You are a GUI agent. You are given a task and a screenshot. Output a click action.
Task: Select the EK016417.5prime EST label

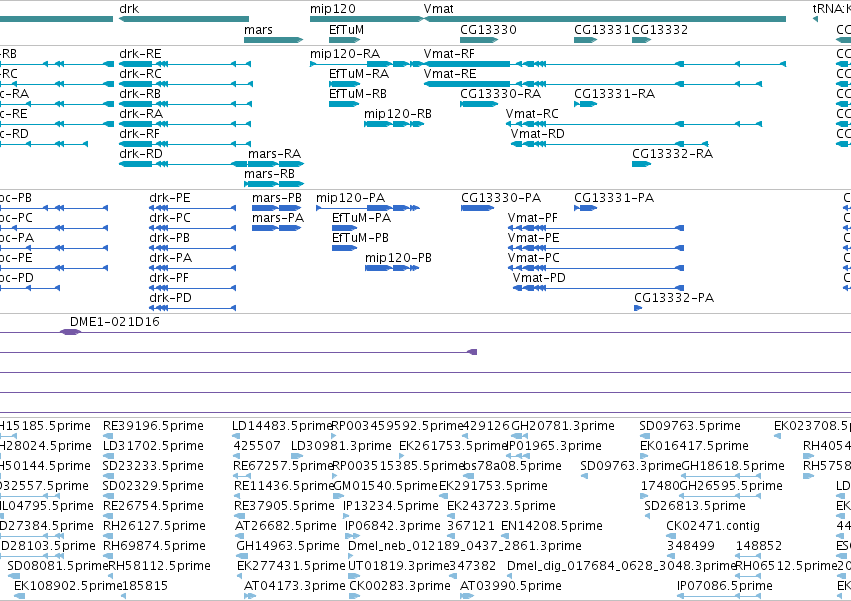pyautogui.click(x=694, y=446)
